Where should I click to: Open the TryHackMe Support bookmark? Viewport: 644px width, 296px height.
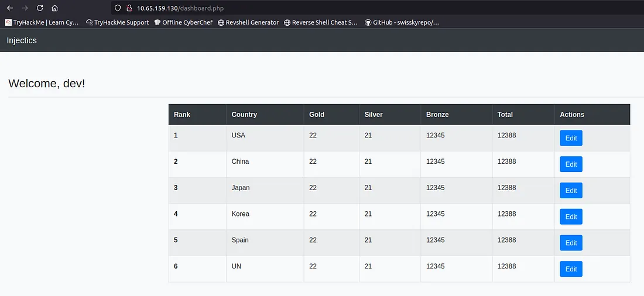coord(117,22)
